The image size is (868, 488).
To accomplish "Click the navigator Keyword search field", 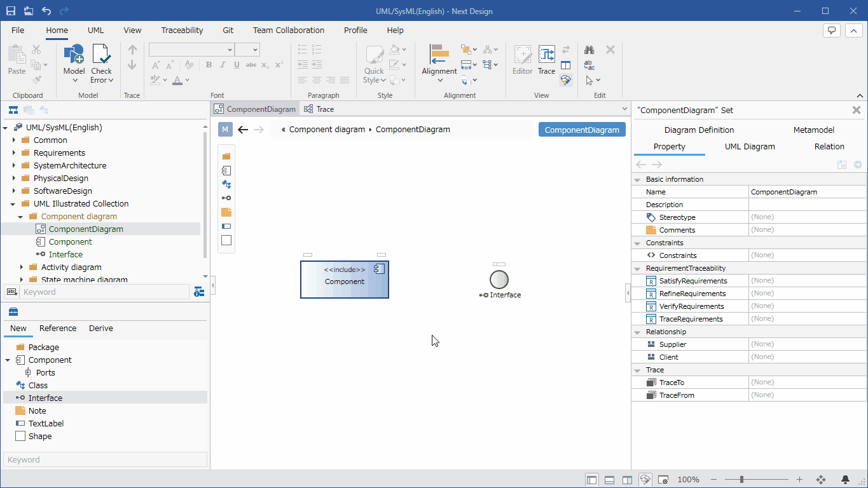I will [105, 292].
